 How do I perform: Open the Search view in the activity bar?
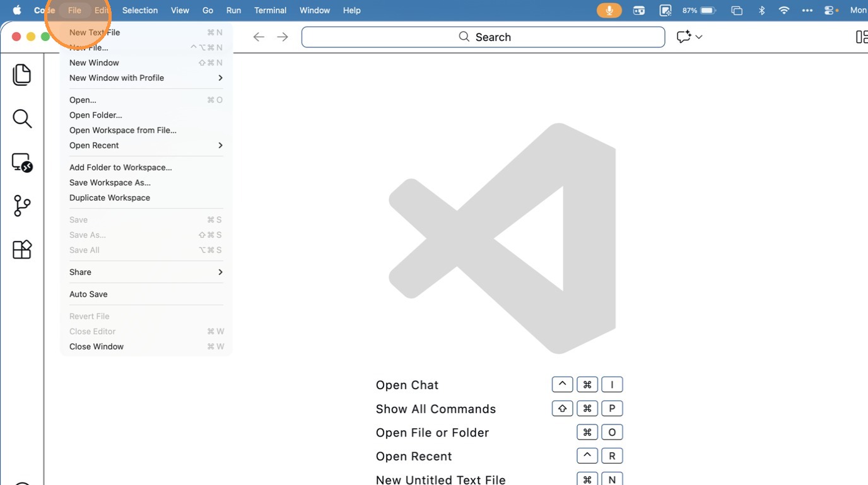[22, 119]
